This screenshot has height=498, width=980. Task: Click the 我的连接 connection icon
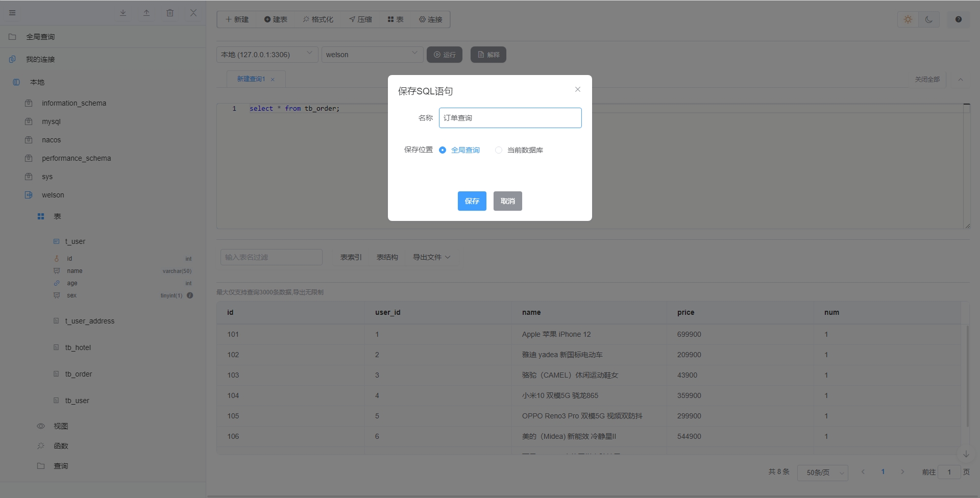[12, 59]
